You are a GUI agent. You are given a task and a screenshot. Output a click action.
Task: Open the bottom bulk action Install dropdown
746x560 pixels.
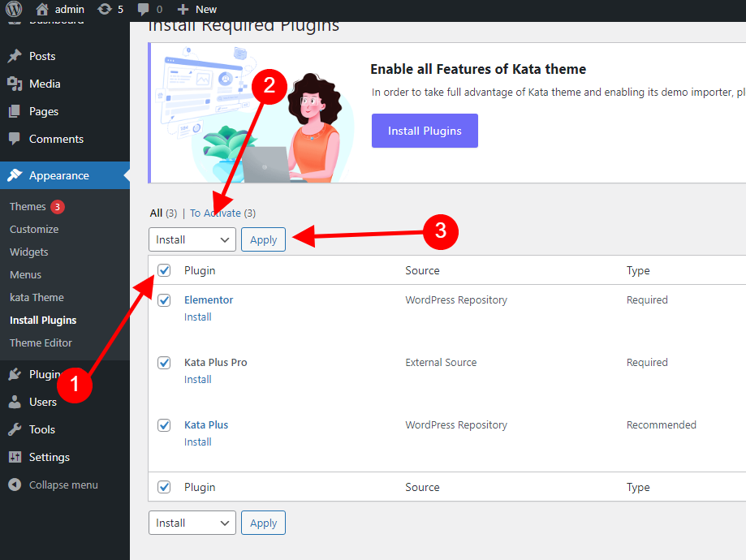click(192, 523)
